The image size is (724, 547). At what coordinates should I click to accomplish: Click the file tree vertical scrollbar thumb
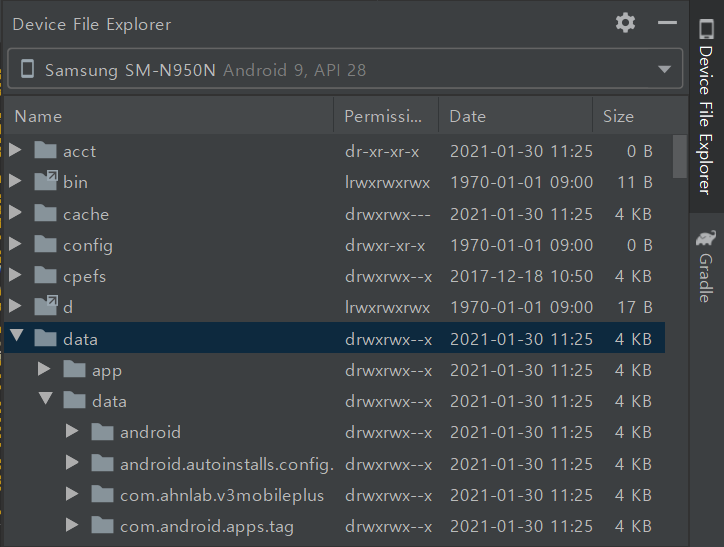click(x=679, y=156)
